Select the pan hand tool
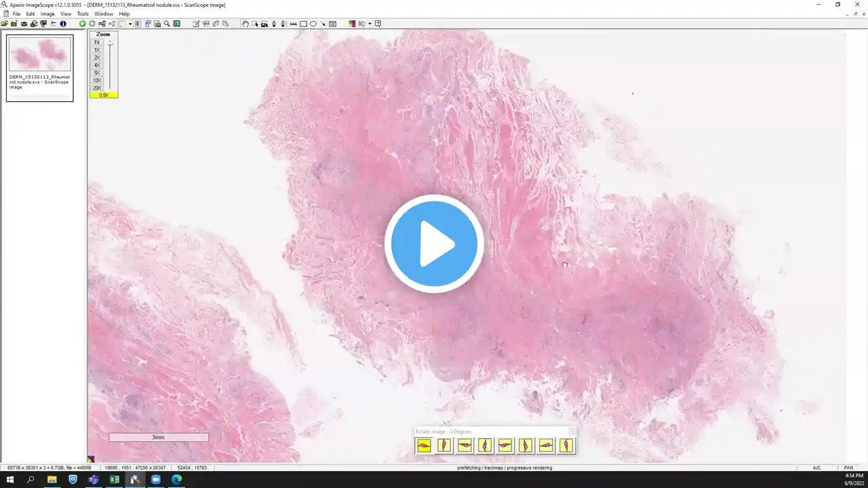The width and height of the screenshot is (868, 488). click(245, 24)
